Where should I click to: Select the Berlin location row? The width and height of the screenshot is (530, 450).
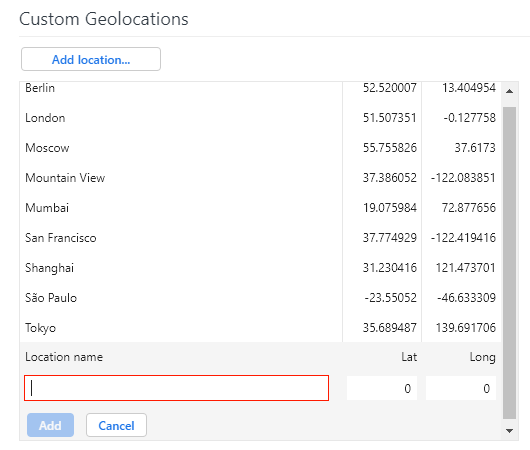pos(260,88)
